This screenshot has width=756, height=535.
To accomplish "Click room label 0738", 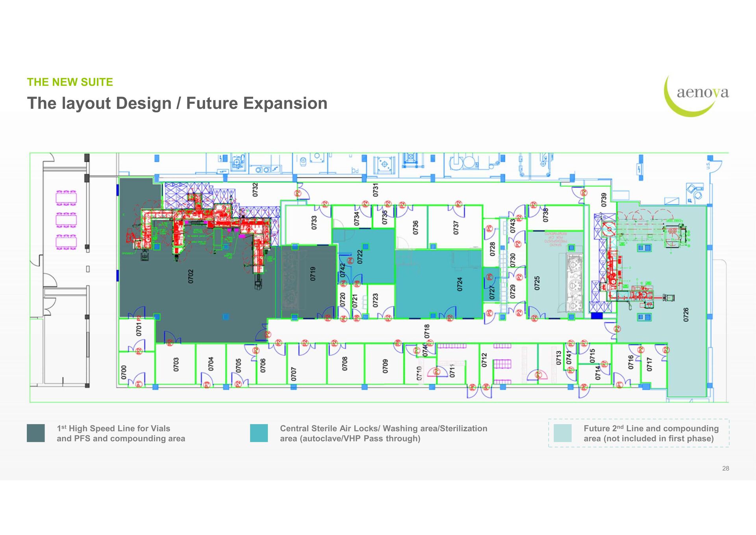I will (545, 215).
